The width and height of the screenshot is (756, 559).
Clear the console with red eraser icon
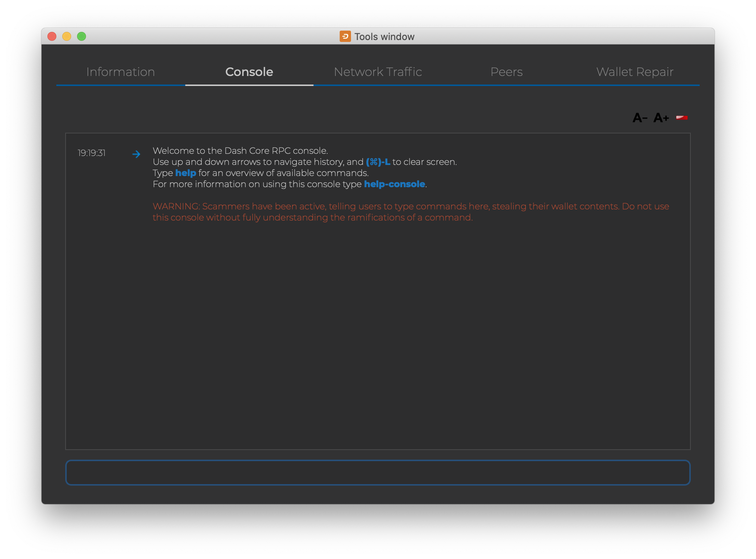pos(682,118)
